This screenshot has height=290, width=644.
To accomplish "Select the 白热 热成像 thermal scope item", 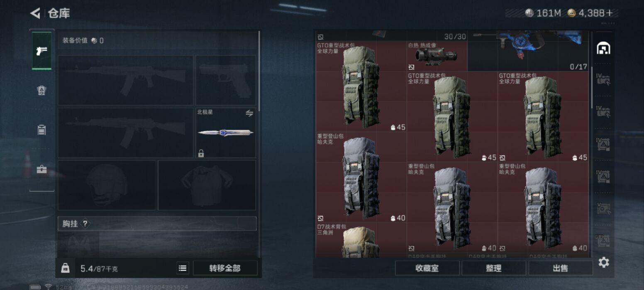I will [437, 56].
